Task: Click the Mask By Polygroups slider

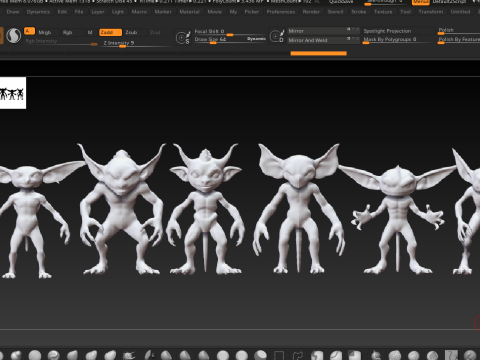Action: (399, 40)
